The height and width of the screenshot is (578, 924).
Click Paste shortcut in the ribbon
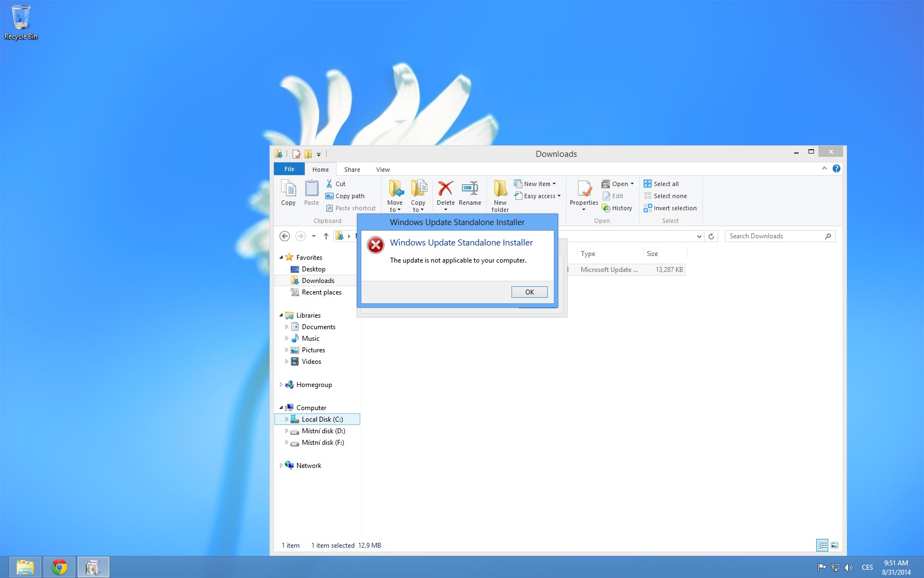[350, 208]
